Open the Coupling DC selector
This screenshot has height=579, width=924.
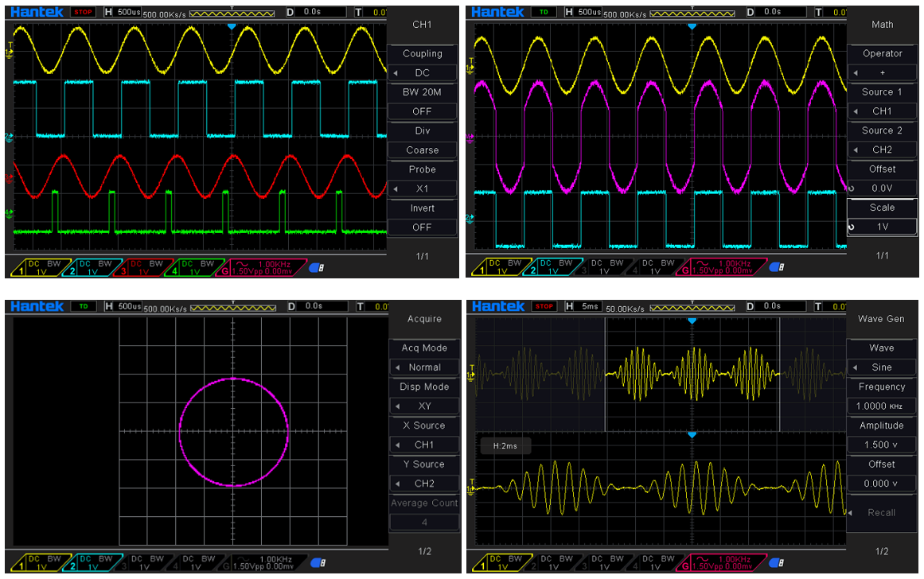pyautogui.click(x=422, y=73)
